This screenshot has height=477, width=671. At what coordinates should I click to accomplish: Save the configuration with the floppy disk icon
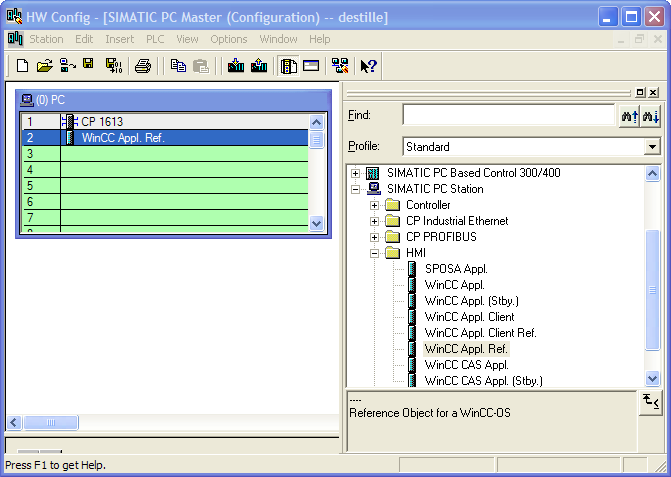[x=89, y=64]
